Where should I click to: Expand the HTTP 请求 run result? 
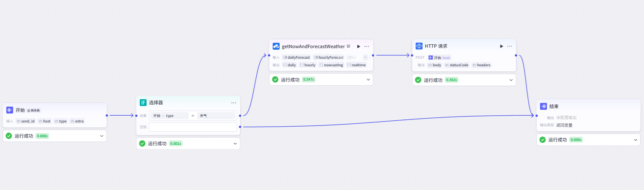[511, 80]
